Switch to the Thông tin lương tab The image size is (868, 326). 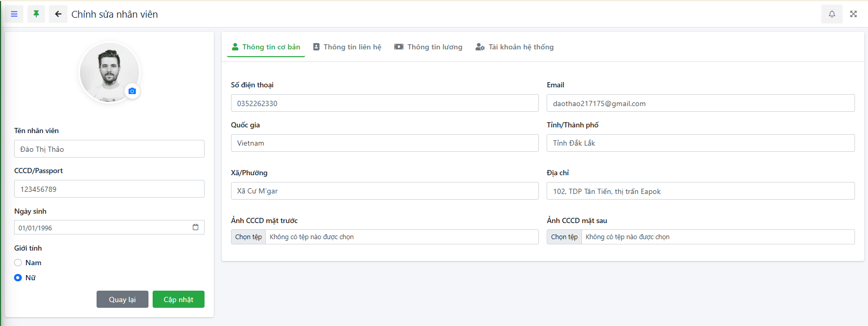click(x=428, y=47)
